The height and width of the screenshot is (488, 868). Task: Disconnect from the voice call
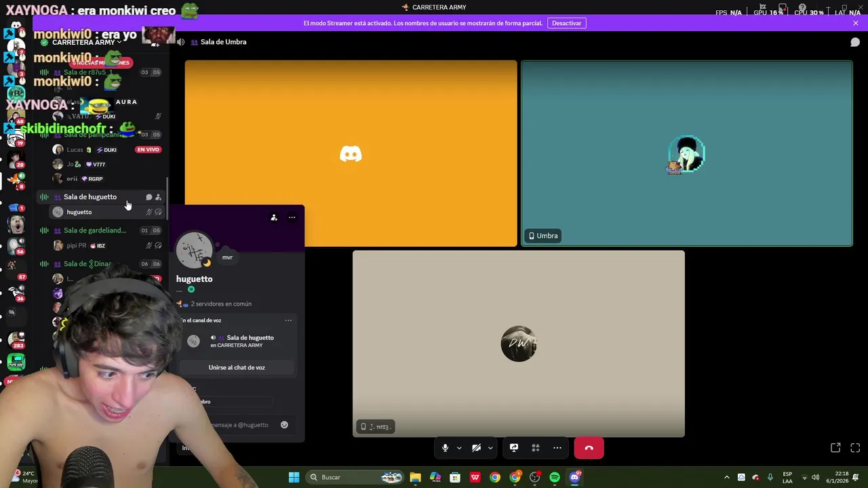[589, 448]
